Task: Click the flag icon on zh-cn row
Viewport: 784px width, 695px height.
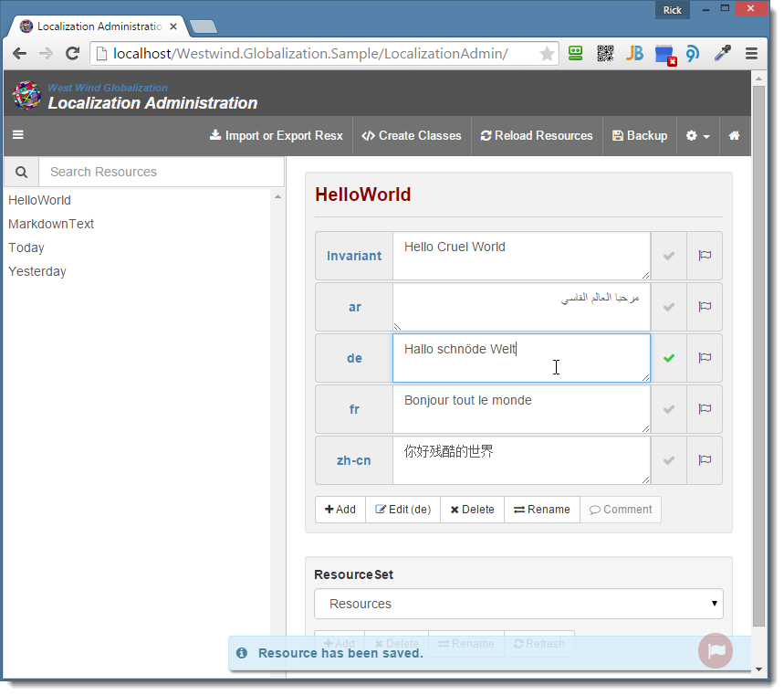Action: pyautogui.click(x=705, y=460)
